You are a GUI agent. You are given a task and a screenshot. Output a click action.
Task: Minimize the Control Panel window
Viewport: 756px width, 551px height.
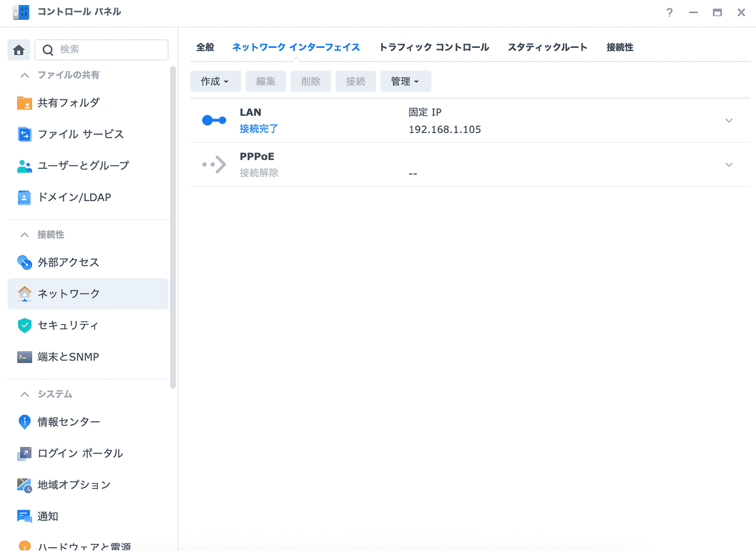pyautogui.click(x=694, y=12)
